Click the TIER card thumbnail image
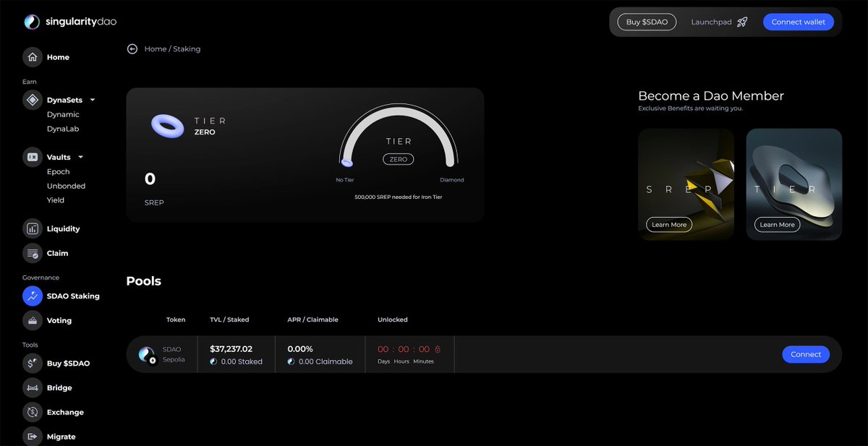Image resolution: width=868 pixels, height=446 pixels. pyautogui.click(x=794, y=184)
